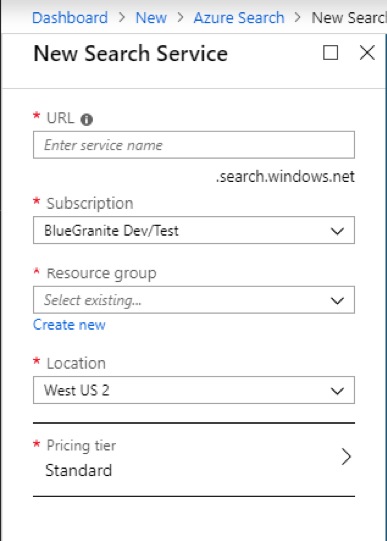Open the Resource group Select existing dropdown
Screen dimensions: 387x541
tap(194, 300)
